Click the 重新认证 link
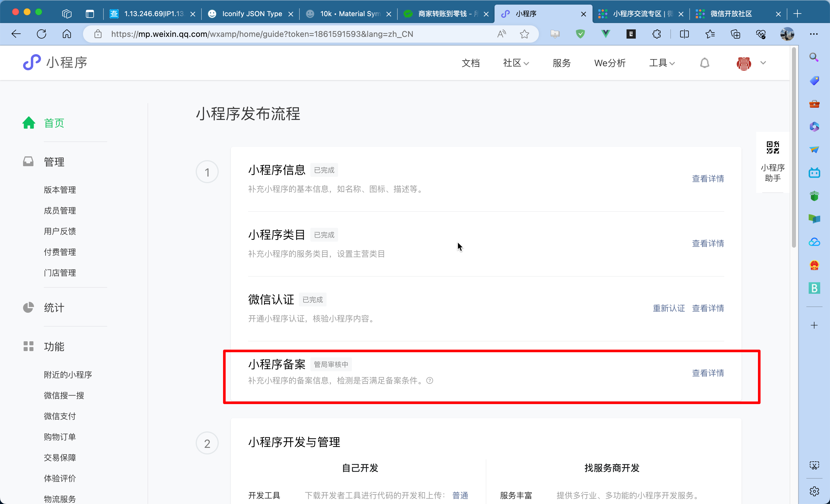 [669, 308]
